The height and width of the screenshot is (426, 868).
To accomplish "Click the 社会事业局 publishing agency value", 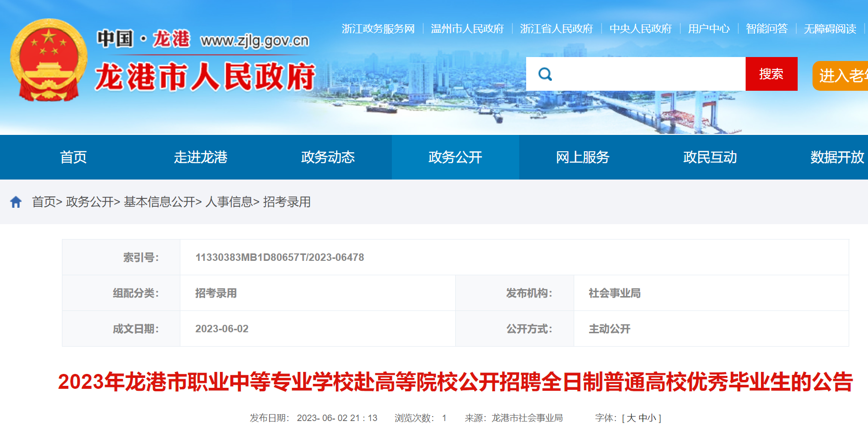I will click(615, 293).
